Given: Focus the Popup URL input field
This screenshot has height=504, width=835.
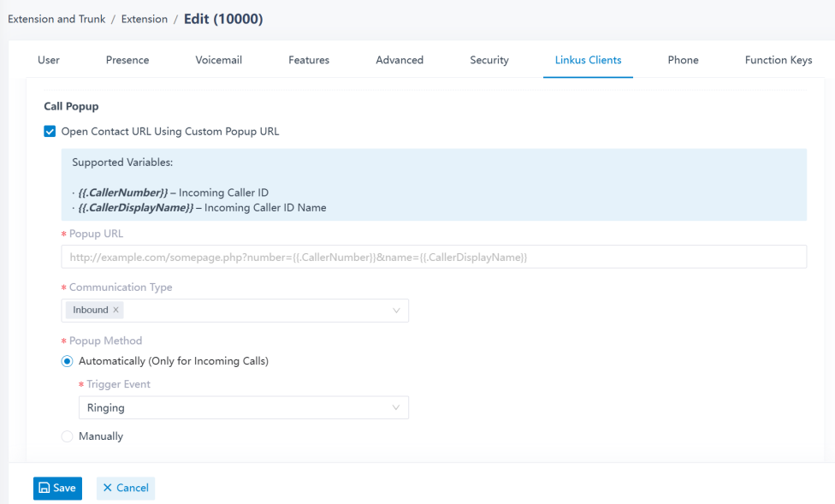Looking at the screenshot, I should [x=434, y=257].
